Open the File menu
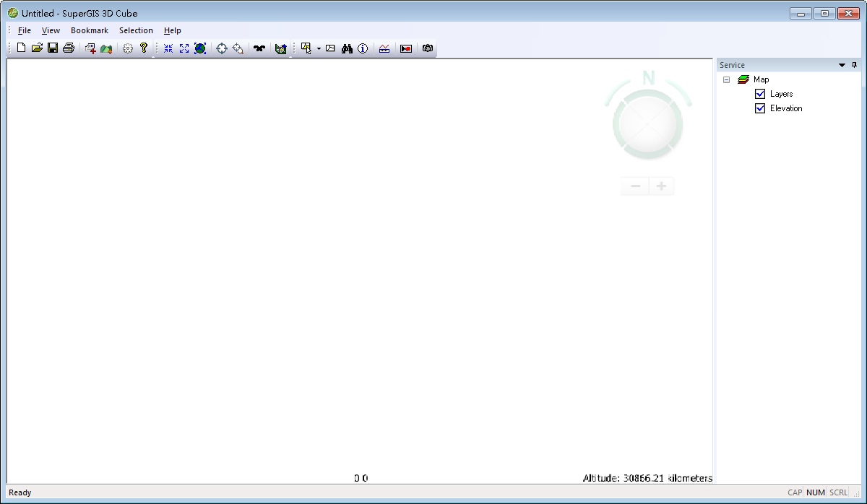Viewport: 867px width, 504px height. pyautogui.click(x=25, y=30)
